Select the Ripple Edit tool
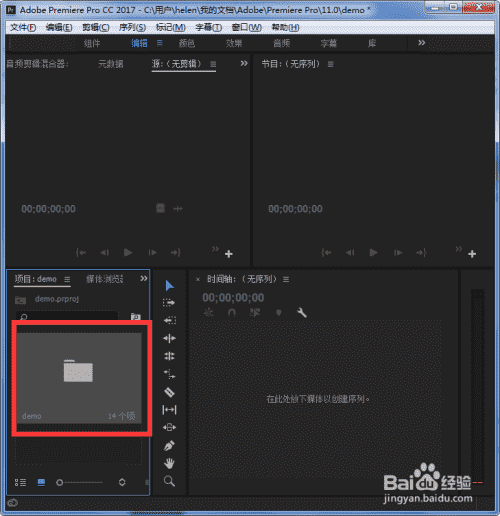500x516 pixels. [169, 338]
